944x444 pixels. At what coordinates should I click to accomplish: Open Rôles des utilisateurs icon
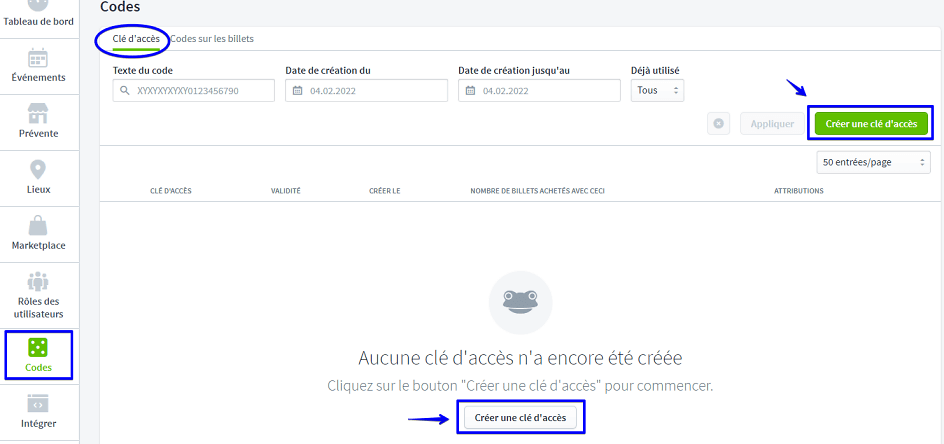pos(38,281)
